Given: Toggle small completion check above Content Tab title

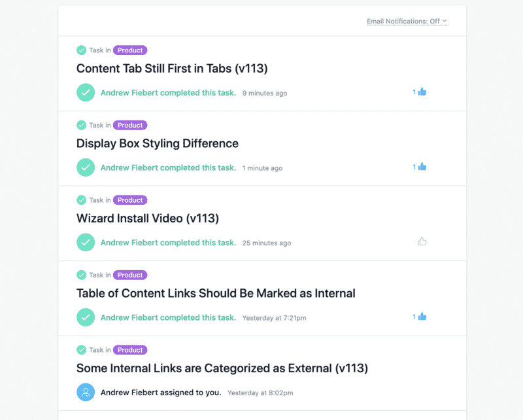Looking at the screenshot, I should click(x=81, y=50).
